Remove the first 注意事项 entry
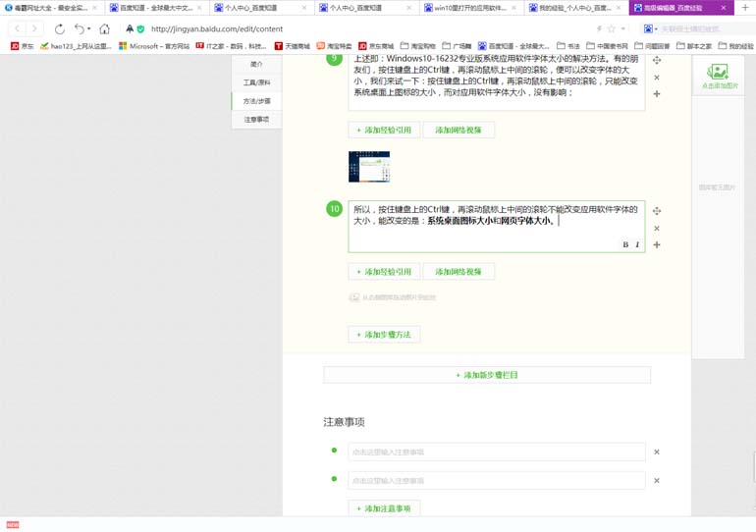 point(657,452)
